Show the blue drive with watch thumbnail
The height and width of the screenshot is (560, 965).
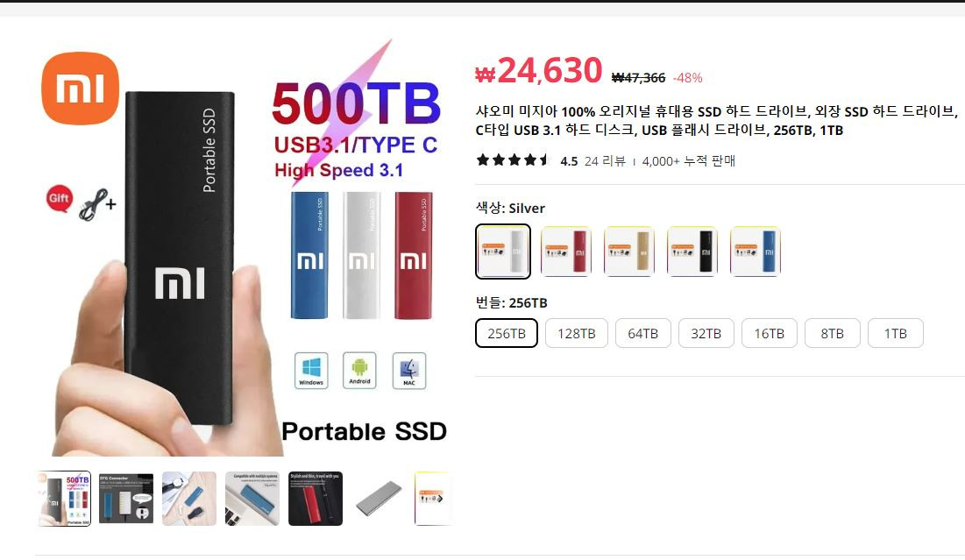tap(189, 499)
